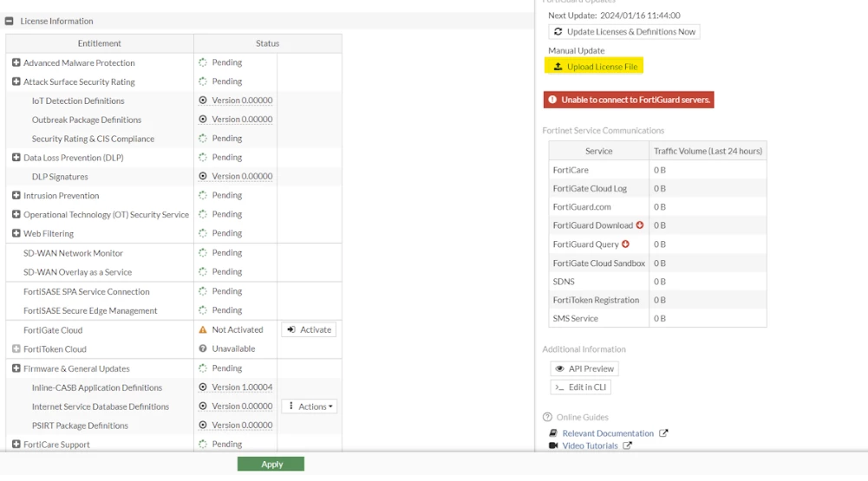Select the SDNS service row
Screen dimensions: 868x481
coord(657,281)
